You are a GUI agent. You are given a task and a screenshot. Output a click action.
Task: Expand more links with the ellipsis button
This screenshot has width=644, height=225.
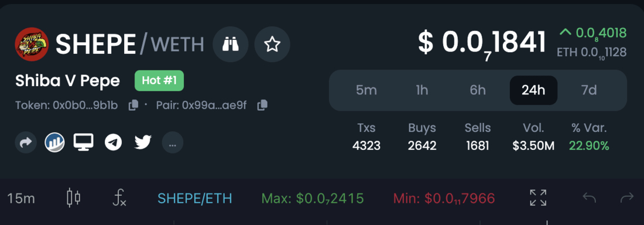[x=173, y=143]
